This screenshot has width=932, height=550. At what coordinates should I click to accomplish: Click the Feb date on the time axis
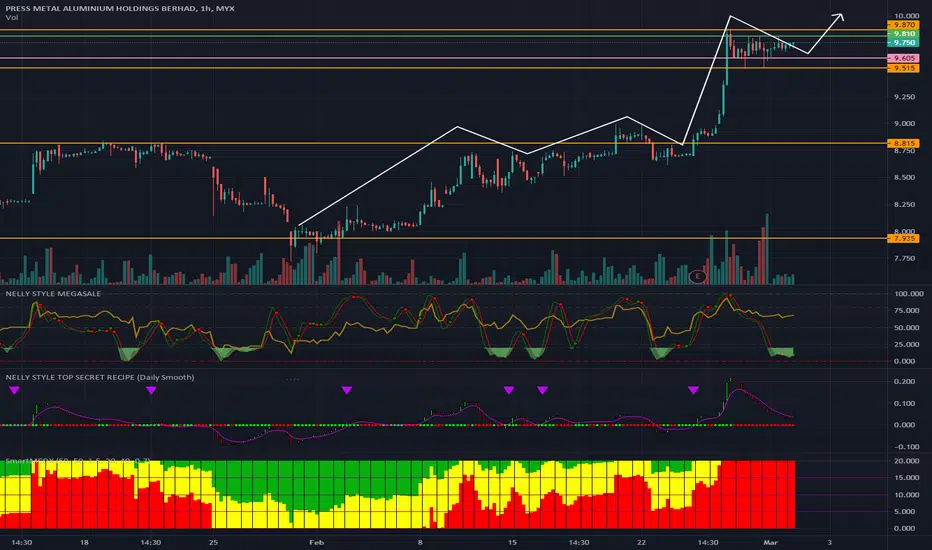317,543
